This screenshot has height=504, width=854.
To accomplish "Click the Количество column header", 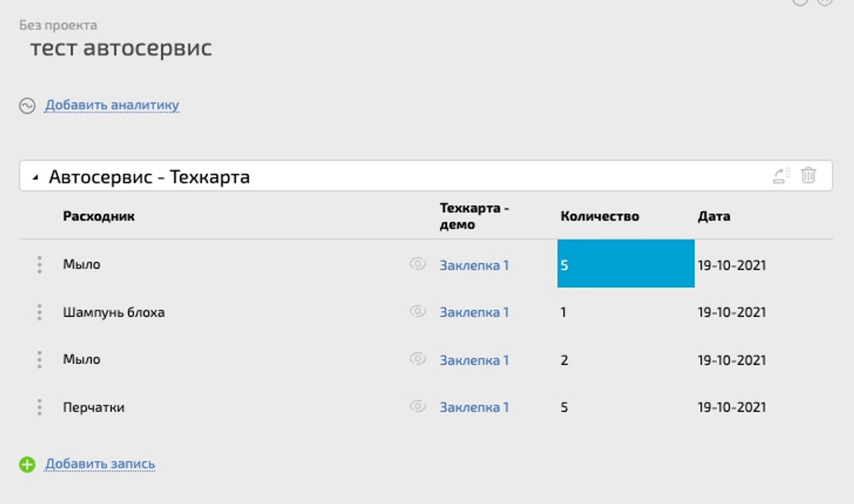I will [x=600, y=216].
